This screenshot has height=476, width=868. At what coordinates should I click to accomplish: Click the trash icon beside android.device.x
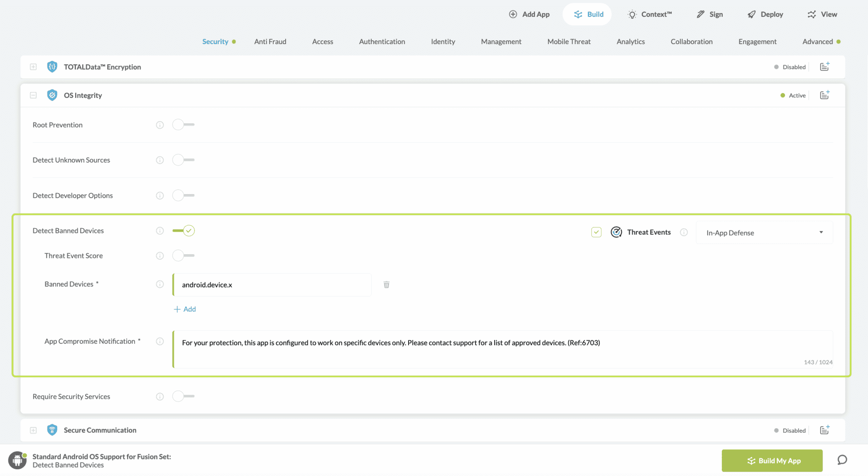point(386,285)
